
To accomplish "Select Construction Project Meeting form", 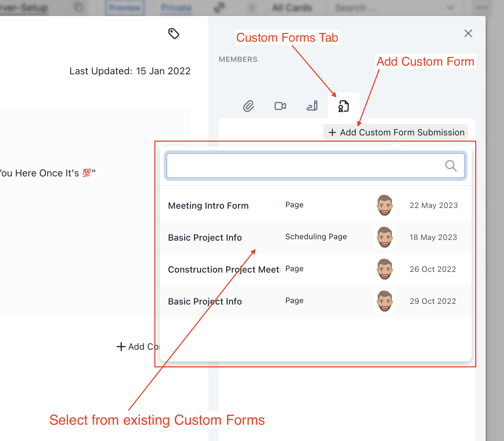I will point(224,269).
